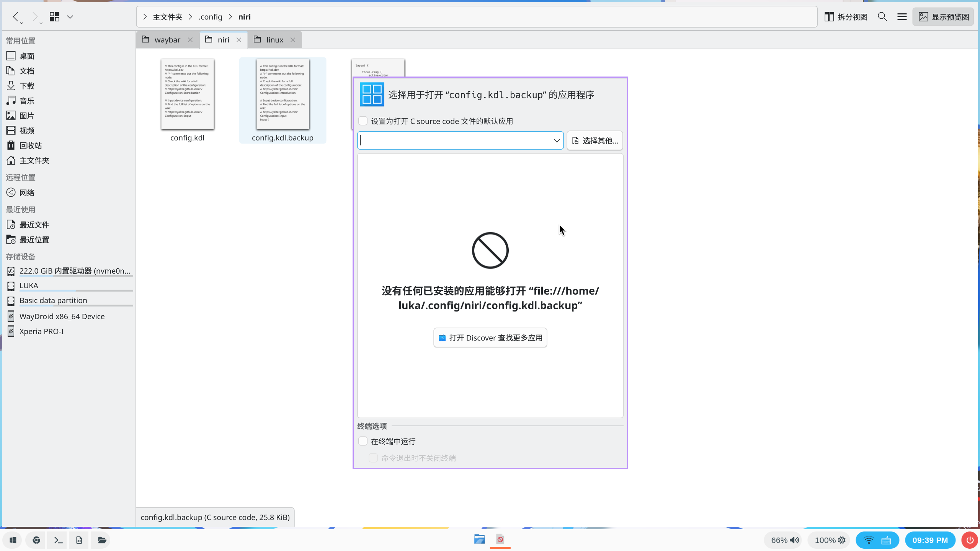Click the choose other button
Screen dimensions: 980x551
[595, 141]
